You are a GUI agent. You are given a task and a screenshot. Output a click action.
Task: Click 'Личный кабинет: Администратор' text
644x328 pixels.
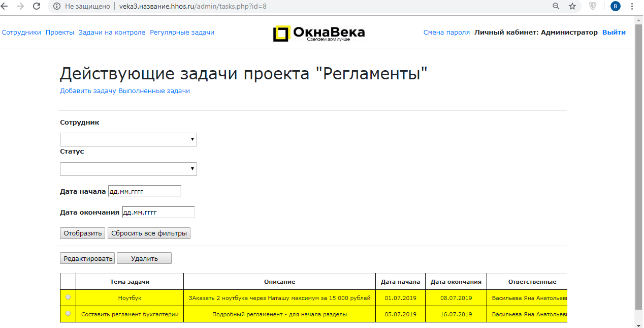tap(536, 33)
